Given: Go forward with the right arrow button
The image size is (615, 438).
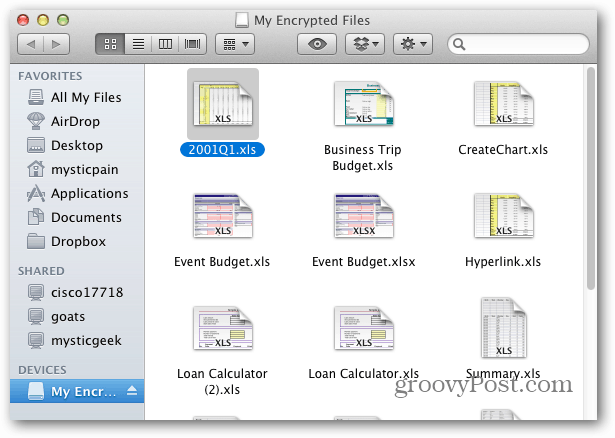Looking at the screenshot, I should (x=56, y=44).
